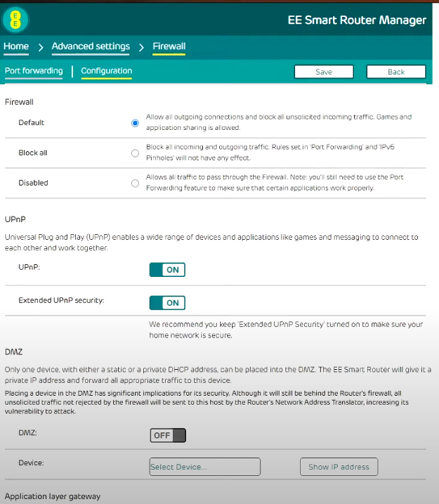
Task: Click 'Block all incoming and outgoing traffic' text
Action: point(270,153)
